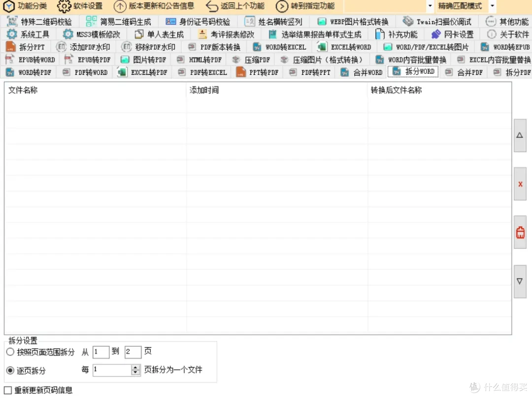
Task: Open 网卡设置 network icon
Action: pos(436,34)
